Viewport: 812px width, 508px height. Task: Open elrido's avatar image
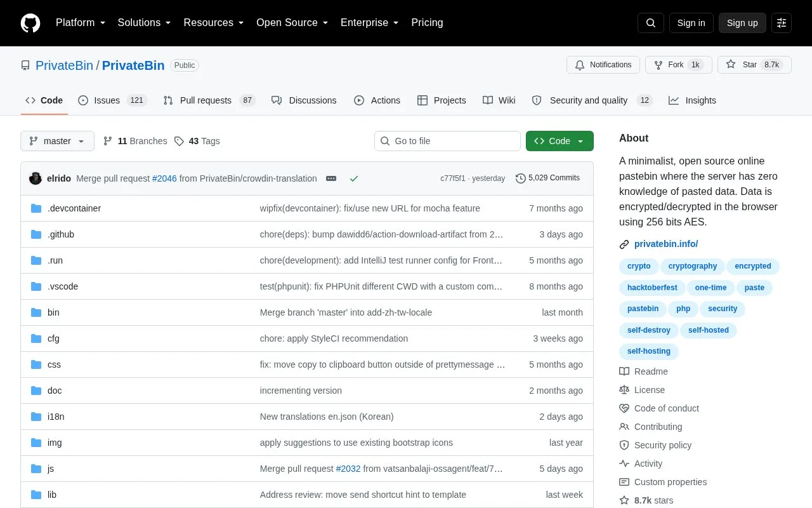(x=36, y=178)
